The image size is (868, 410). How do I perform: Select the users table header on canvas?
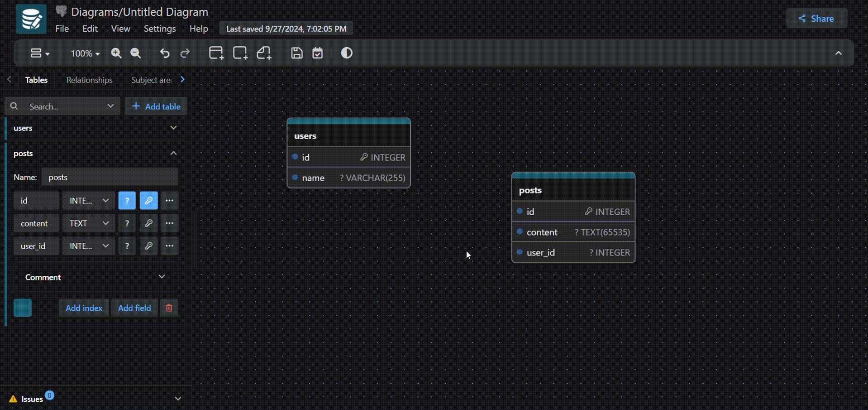(x=349, y=136)
